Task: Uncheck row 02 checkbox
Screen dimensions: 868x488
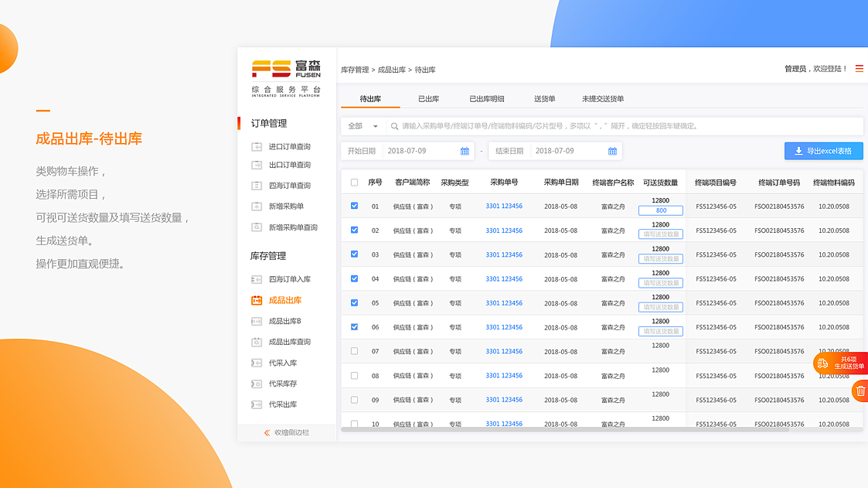Action: 354,230
